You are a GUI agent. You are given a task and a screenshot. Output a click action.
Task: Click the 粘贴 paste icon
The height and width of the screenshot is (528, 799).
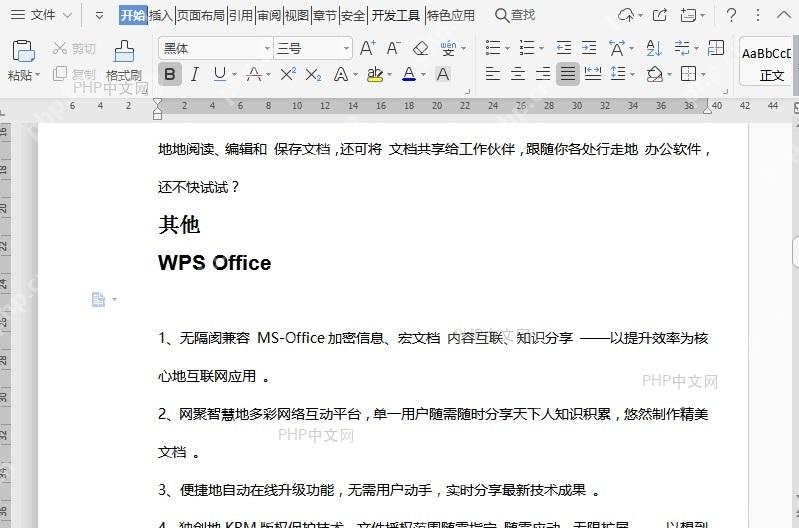(22, 51)
